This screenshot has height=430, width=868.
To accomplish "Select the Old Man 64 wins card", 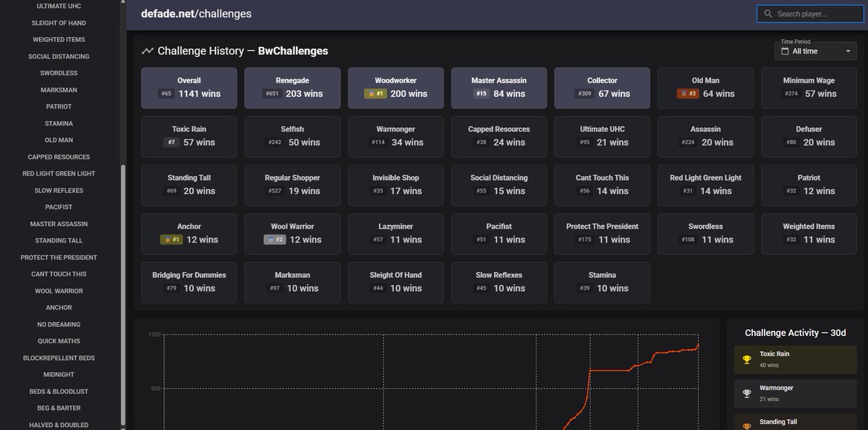I will 706,88.
